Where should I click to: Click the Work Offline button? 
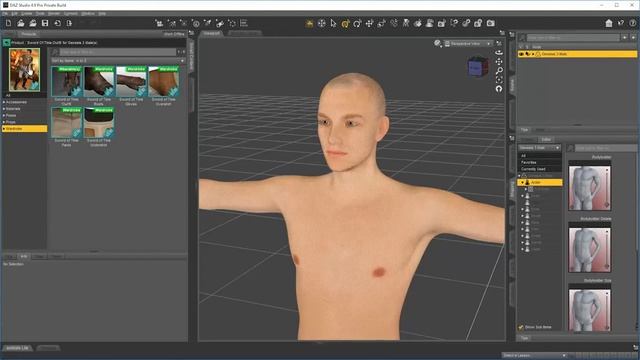coord(174,34)
